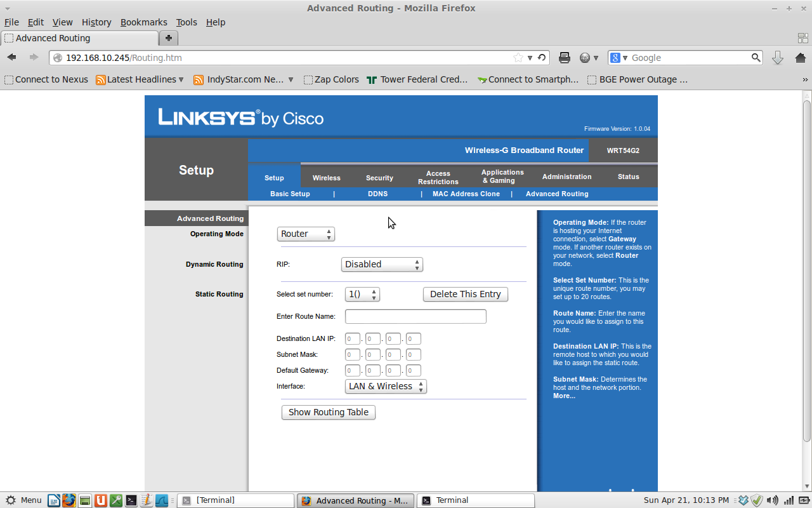
Task: Click the battery power tray icon
Action: 803,500
